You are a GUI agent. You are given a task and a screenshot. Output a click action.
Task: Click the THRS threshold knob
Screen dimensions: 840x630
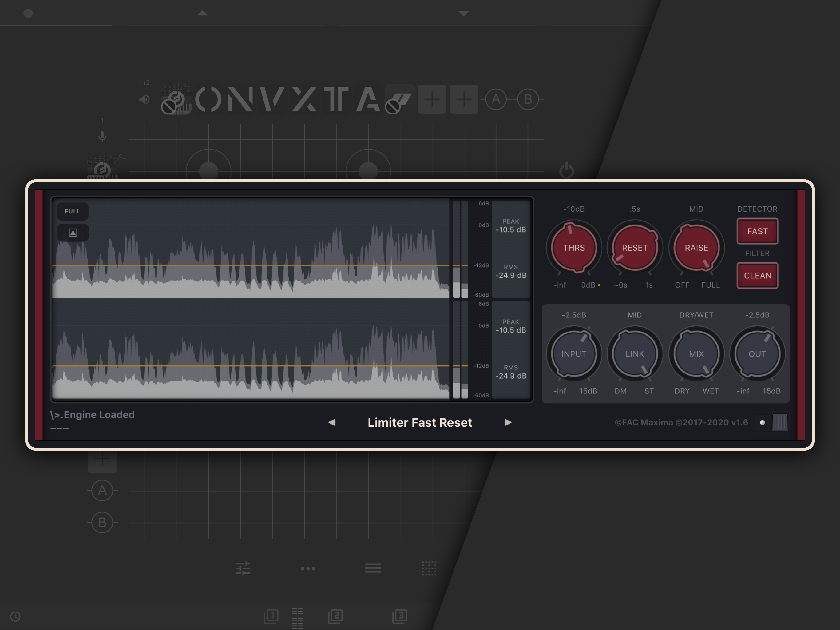pos(574,248)
